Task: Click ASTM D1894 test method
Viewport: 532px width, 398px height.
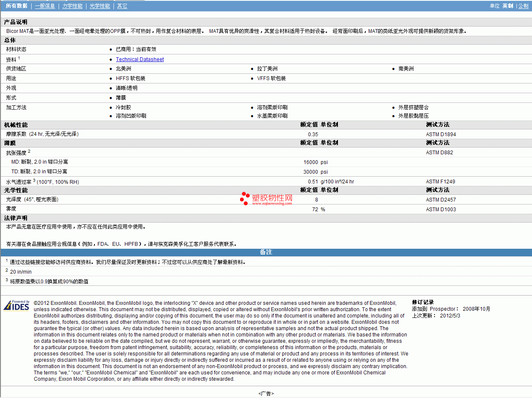Action: (x=441, y=134)
